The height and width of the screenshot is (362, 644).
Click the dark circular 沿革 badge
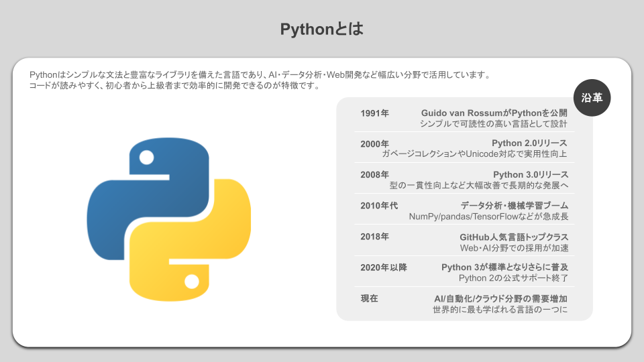(x=592, y=98)
